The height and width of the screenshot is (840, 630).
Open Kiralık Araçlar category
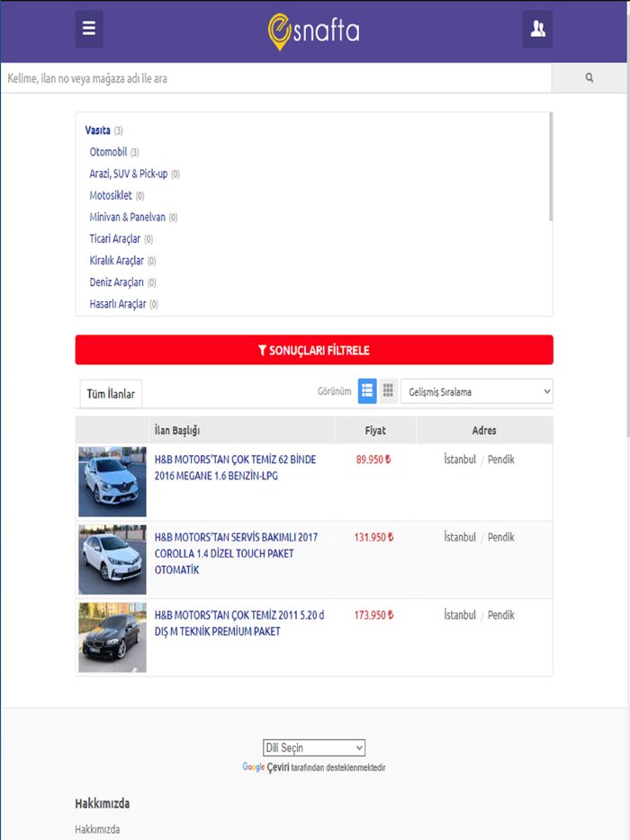(116, 260)
